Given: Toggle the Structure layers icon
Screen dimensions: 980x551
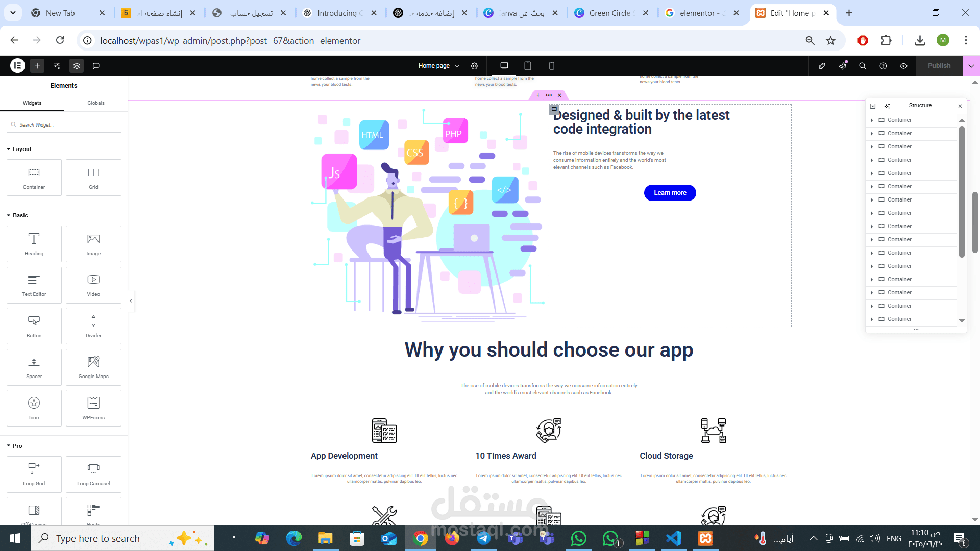Looking at the screenshot, I should 77,66.
